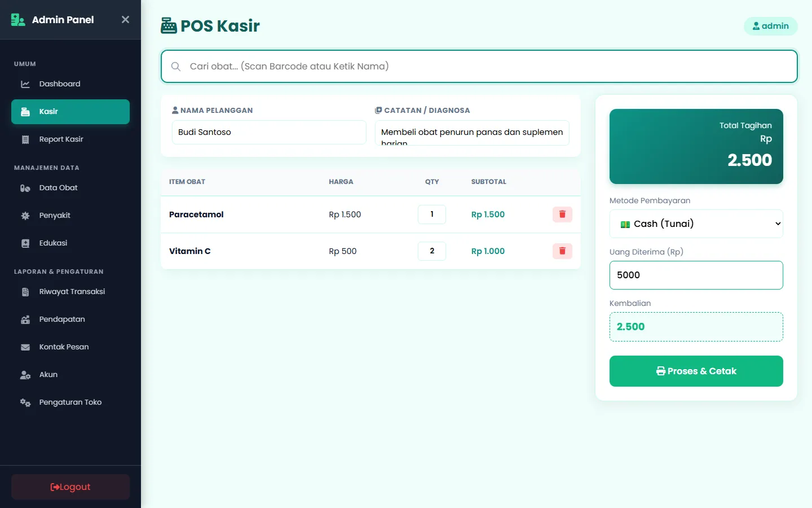Open Report Kasir page
Screen dimensions: 812x508
70,139
